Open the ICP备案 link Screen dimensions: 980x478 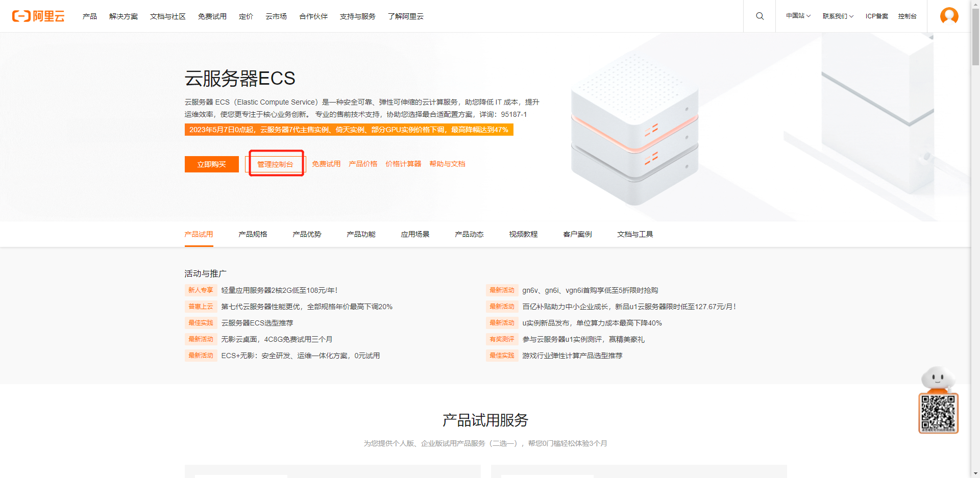[876, 16]
